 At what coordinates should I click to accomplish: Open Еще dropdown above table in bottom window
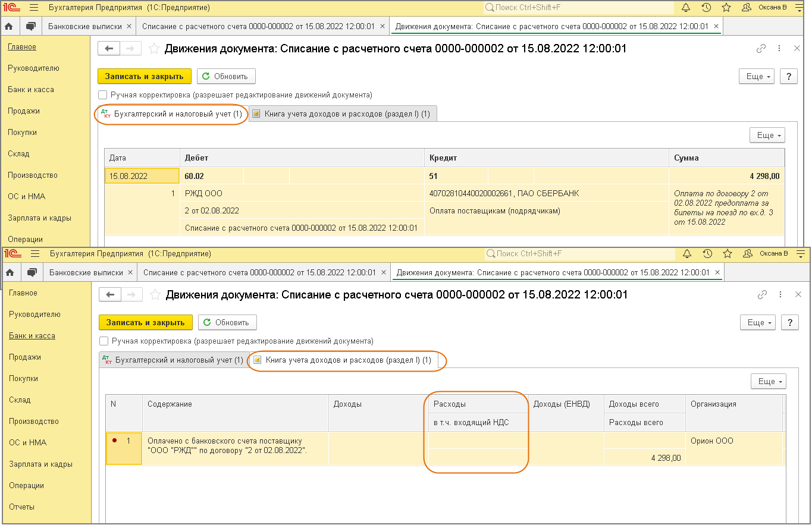click(x=768, y=381)
